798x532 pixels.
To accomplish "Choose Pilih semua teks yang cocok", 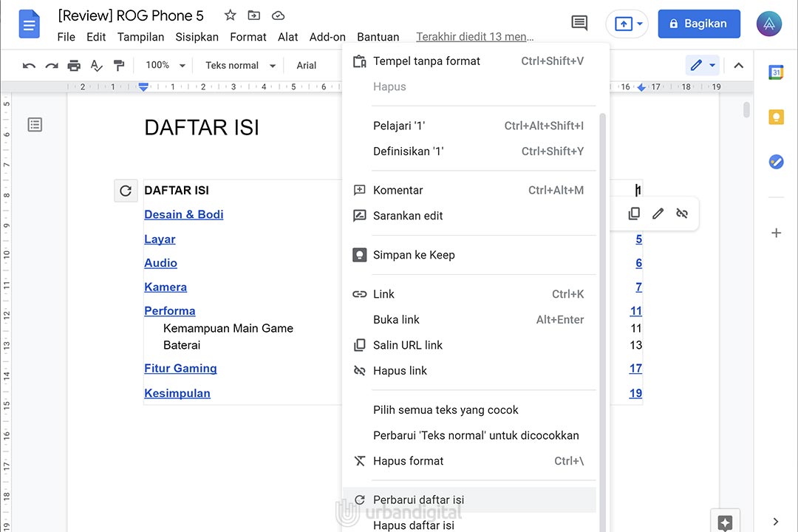I will click(x=468, y=410).
